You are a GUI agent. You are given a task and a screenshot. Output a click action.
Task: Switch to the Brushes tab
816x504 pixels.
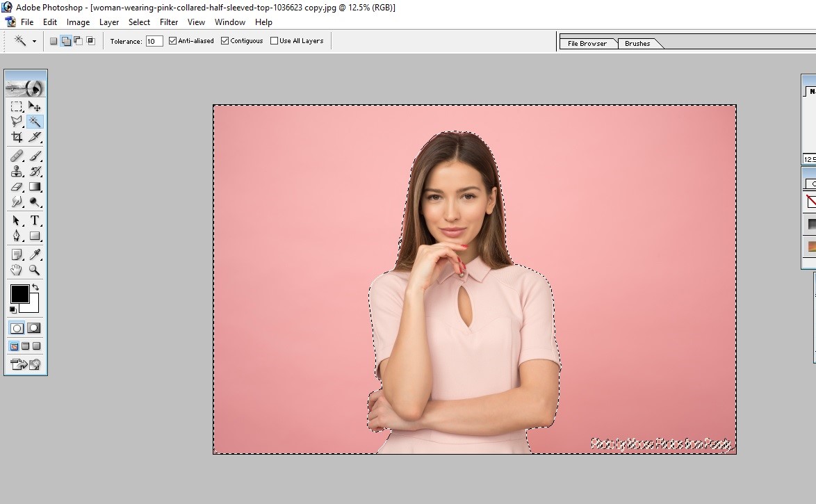click(637, 43)
